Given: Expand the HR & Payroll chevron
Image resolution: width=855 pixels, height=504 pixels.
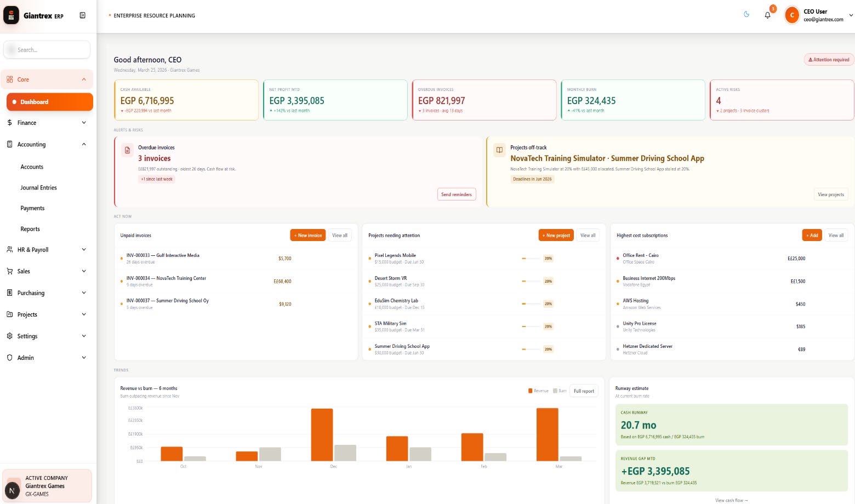Looking at the screenshot, I should [x=84, y=250].
